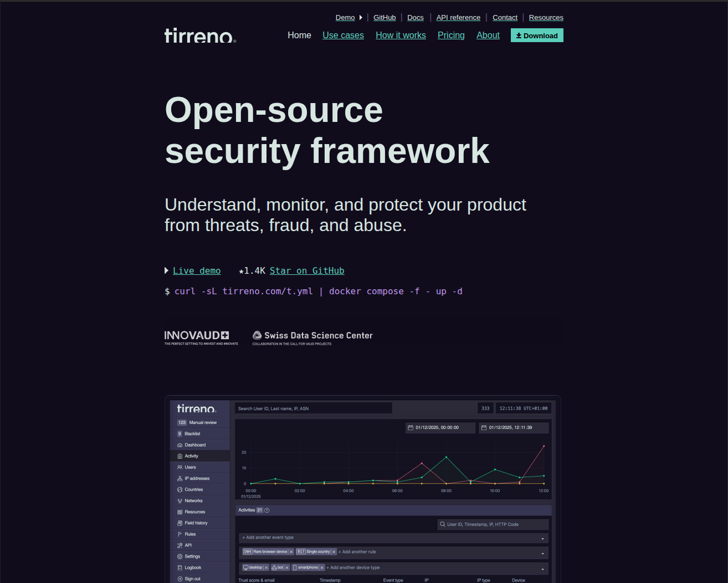Image resolution: width=728 pixels, height=583 pixels.
Task: Open the API reference link
Action: coord(458,18)
